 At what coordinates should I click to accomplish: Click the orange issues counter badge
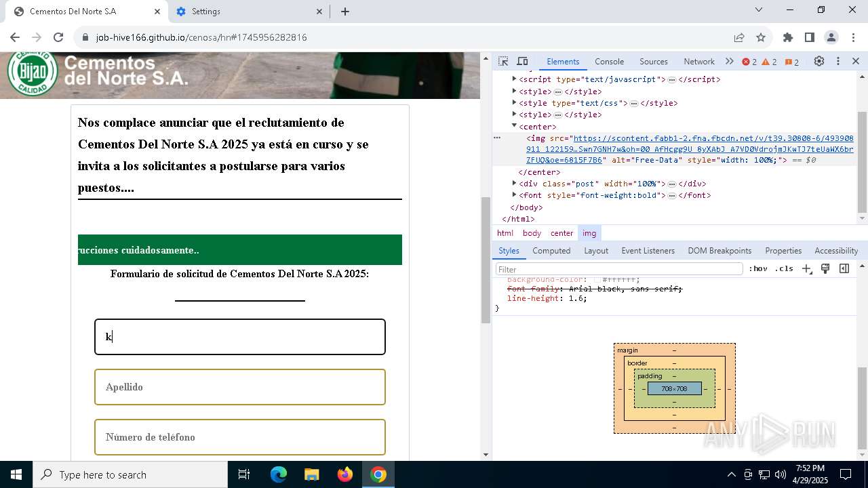coord(792,62)
